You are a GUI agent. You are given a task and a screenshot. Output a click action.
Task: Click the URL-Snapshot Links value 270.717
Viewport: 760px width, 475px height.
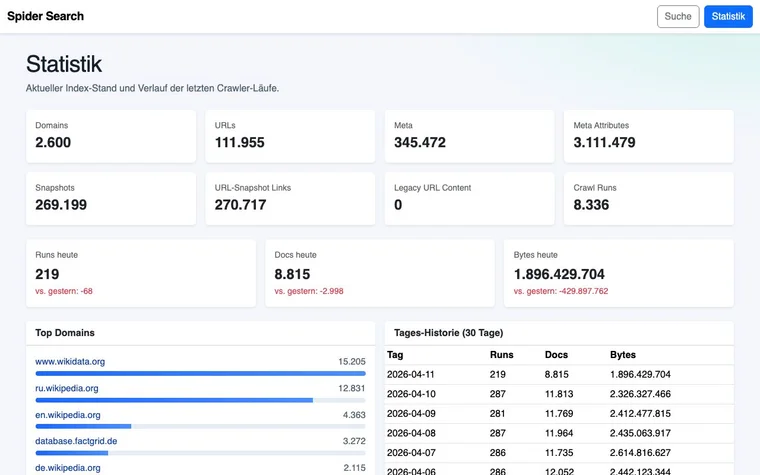[240, 205]
